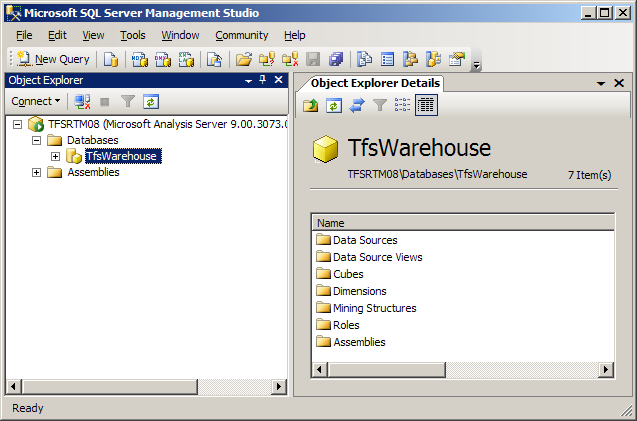
Task: Click the Save All icon
Action: point(336,59)
